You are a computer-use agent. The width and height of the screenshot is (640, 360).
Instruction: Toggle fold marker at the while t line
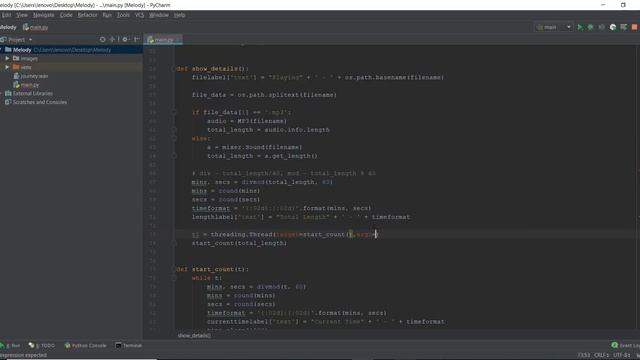[174, 278]
